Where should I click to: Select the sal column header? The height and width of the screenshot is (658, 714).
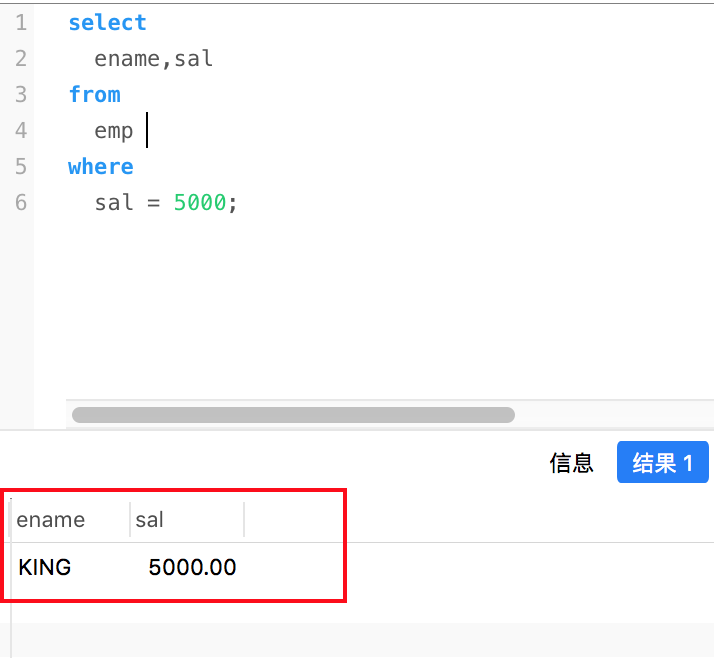coord(187,520)
